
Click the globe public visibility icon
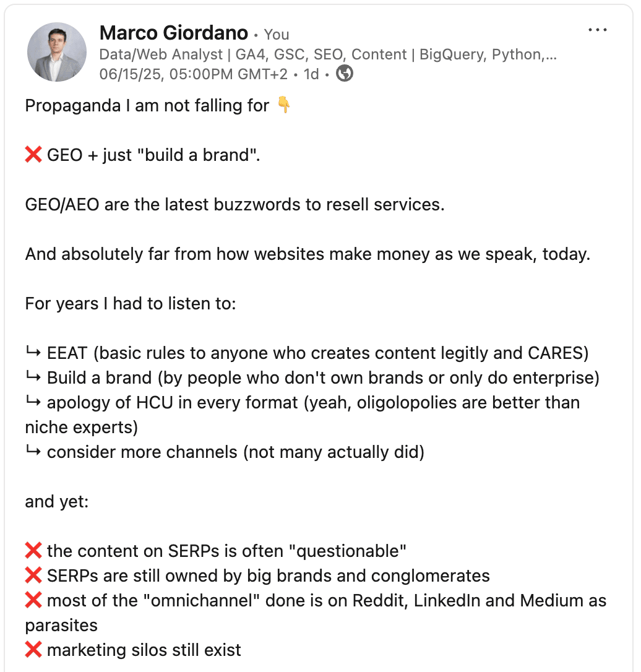coord(345,74)
